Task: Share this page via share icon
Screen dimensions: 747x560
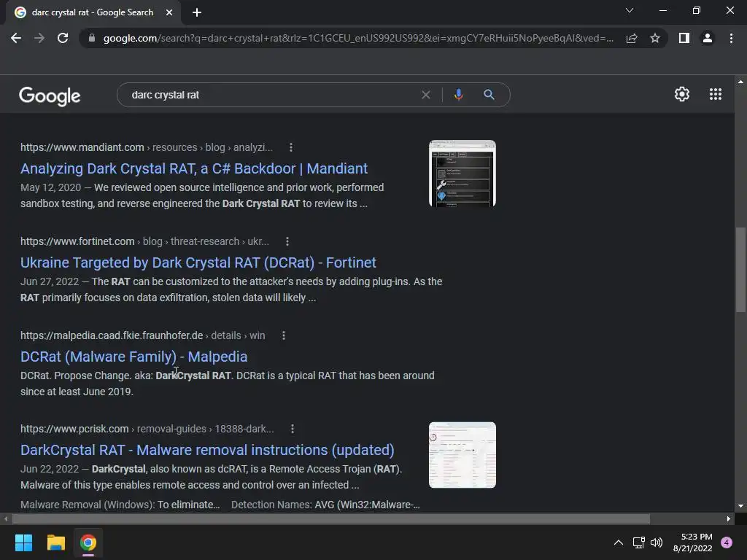Action: click(632, 38)
